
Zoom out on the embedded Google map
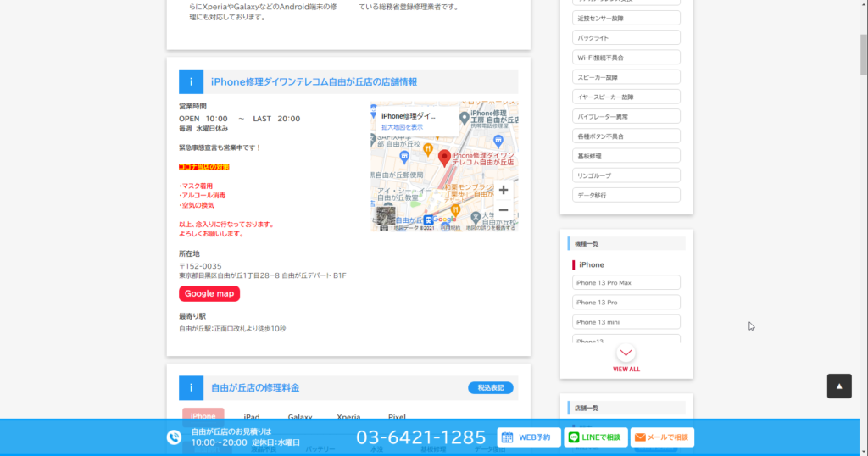tap(504, 210)
